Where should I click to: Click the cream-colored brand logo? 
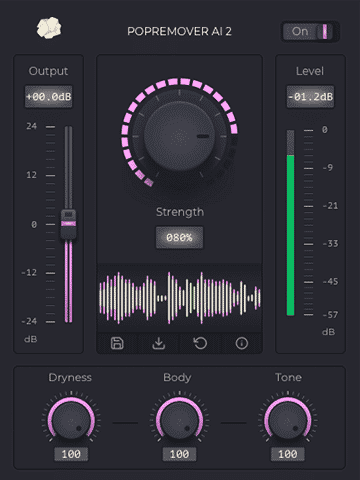pos(49,28)
